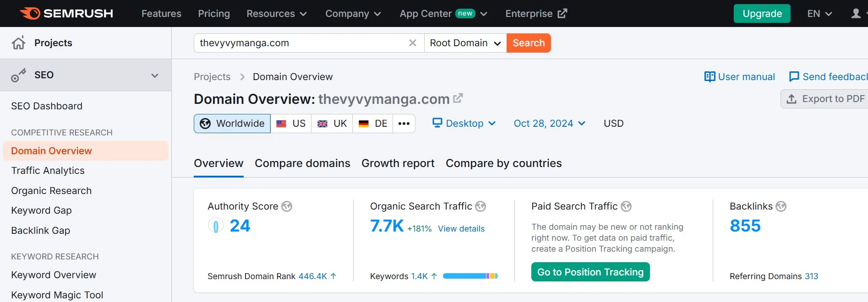Click Semrush Domain Rank up arrow
This screenshot has height=302, width=868.
point(333,276)
